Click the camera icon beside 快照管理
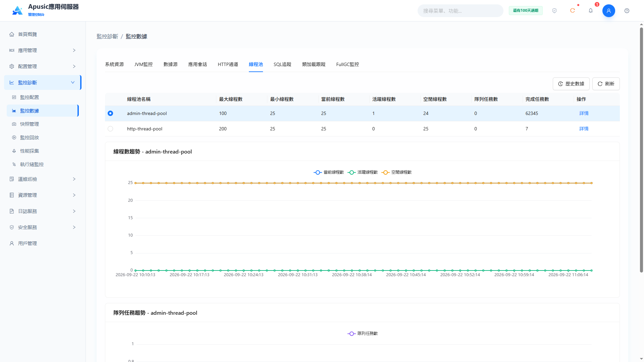This screenshot has height=362, width=644. pos(14,124)
